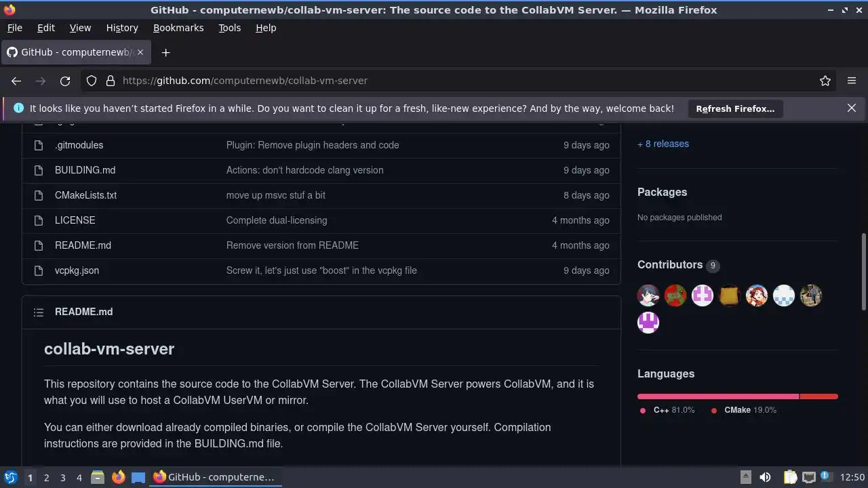Click the tracking protection shield icon
This screenshot has height=488, width=868.
click(x=92, y=81)
